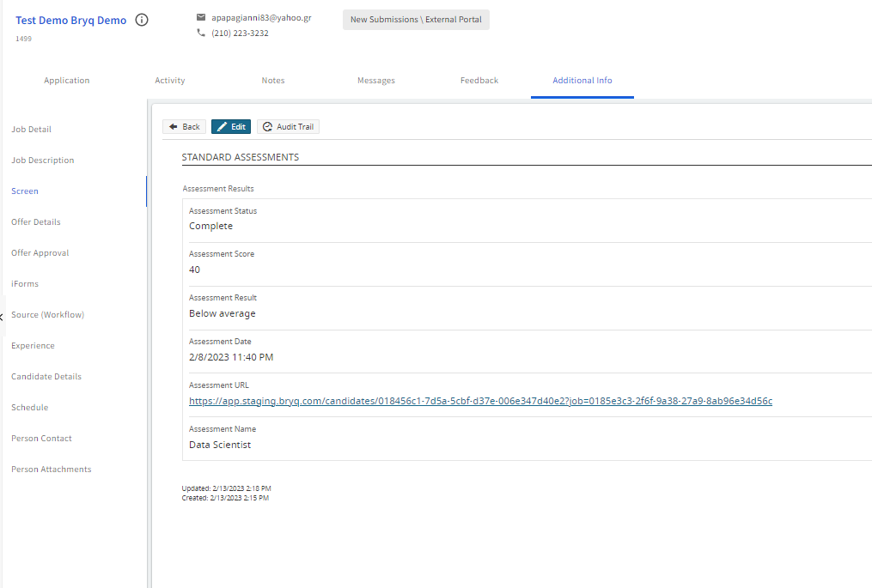
Task: Click the email envelope icon
Action: (201, 17)
